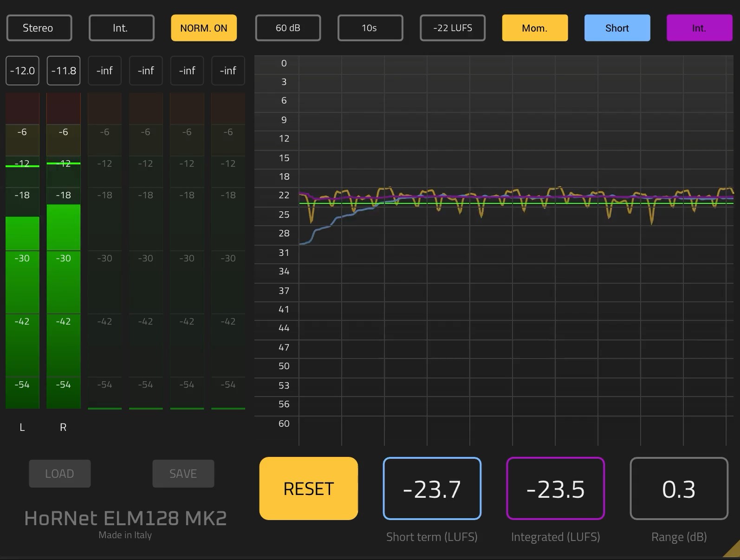Change the 10s graph time window

coord(370,28)
